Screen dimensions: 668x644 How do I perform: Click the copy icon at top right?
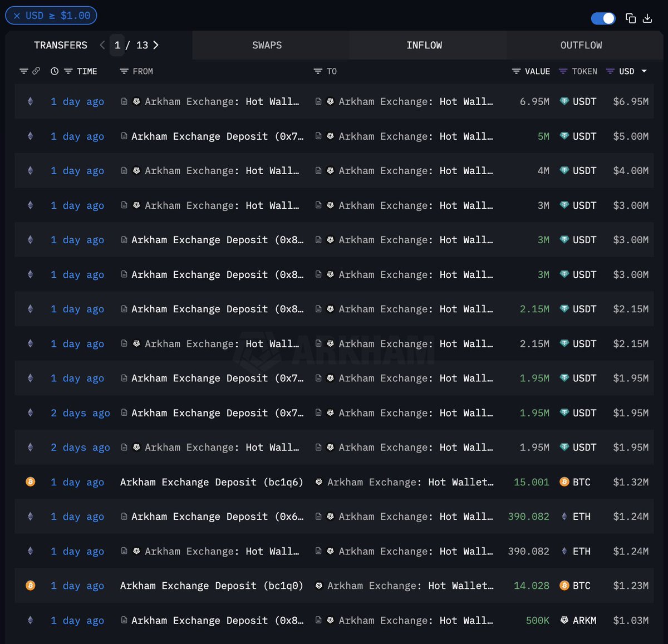pos(631,18)
